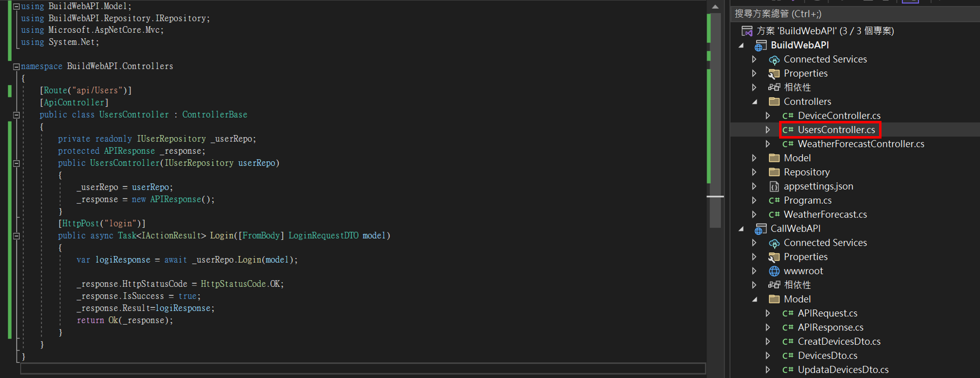
Task: Click the HttpPost("login") attribute text
Action: [x=102, y=224]
